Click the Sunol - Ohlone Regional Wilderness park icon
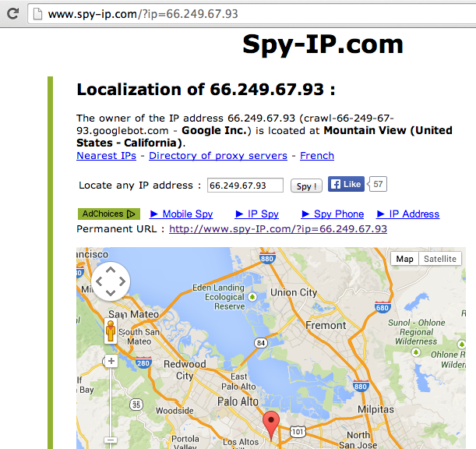 click(x=415, y=352)
